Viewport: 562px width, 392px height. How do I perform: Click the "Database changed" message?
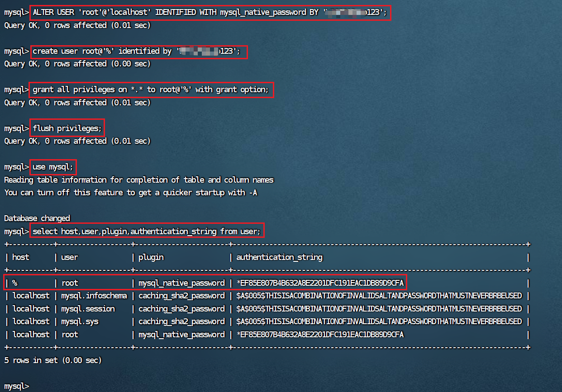37,218
